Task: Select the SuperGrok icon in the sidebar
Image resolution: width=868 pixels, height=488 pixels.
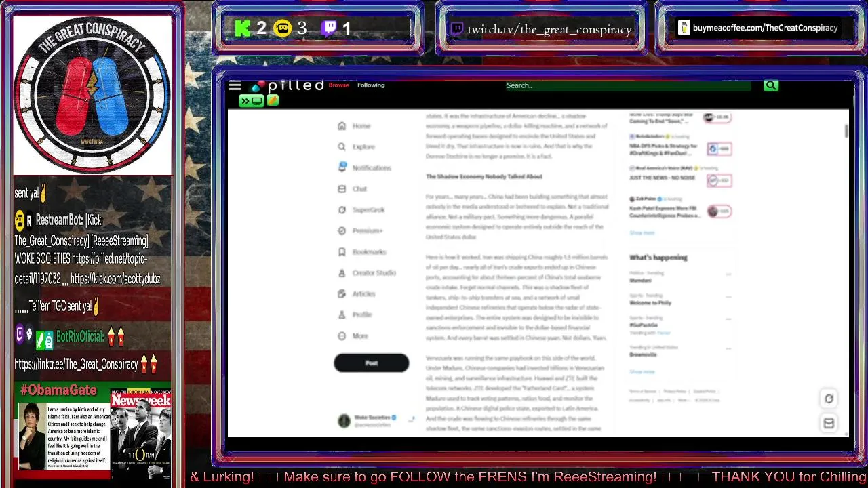Action: click(342, 210)
